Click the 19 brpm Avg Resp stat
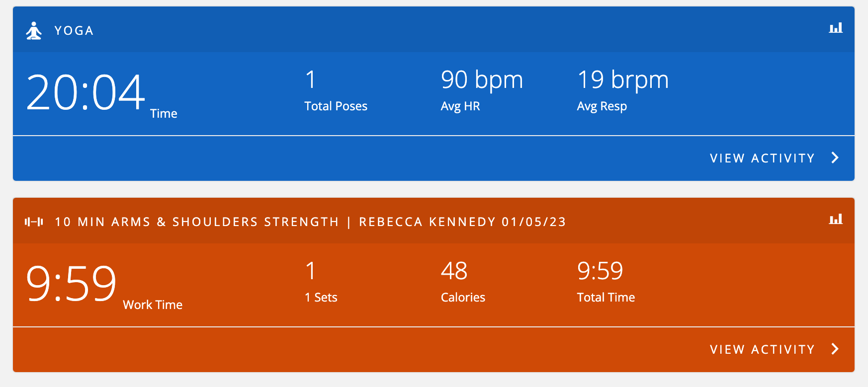The width and height of the screenshot is (868, 387). (x=623, y=90)
